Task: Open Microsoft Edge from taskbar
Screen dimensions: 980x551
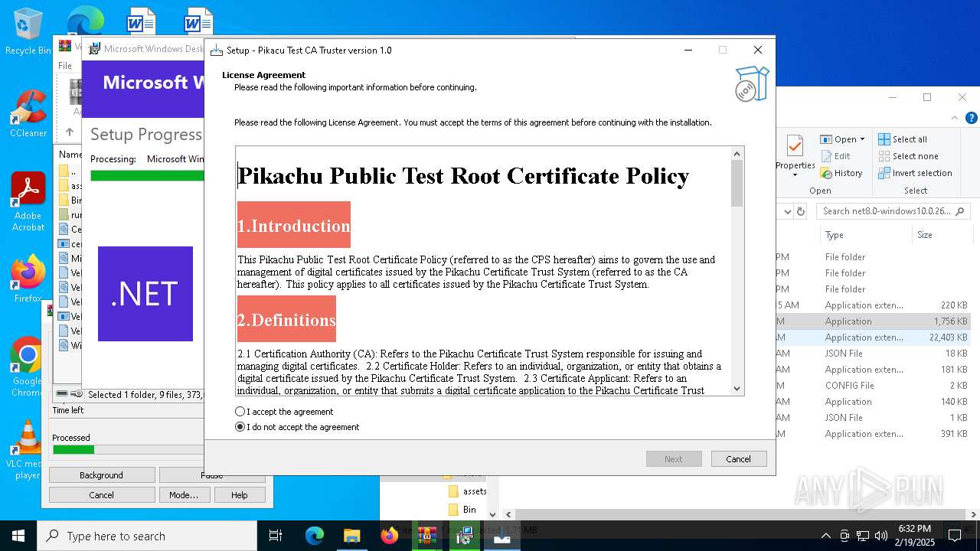Action: coord(315,536)
